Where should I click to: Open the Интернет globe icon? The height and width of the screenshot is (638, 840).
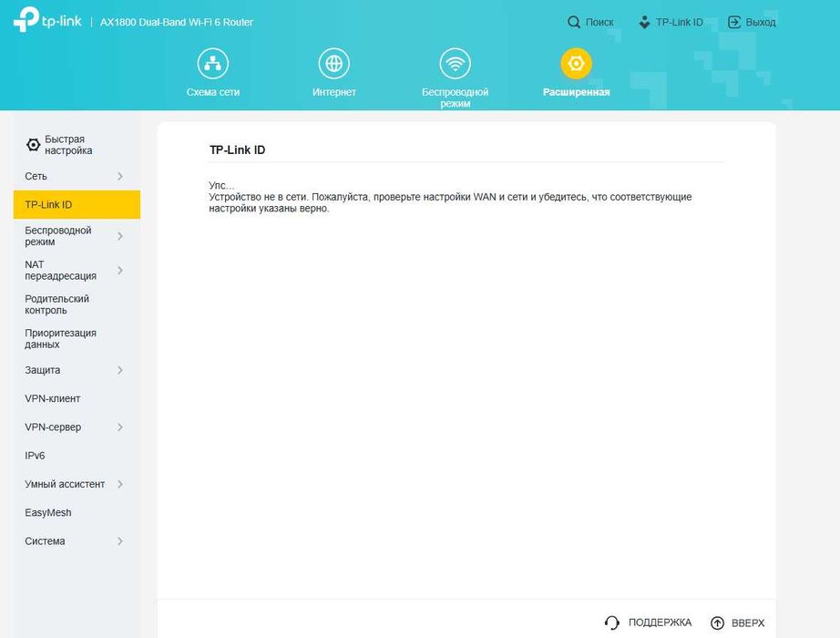333,63
